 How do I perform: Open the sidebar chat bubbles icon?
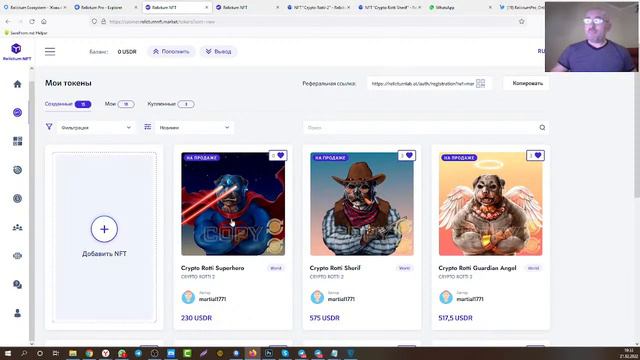[x=17, y=284]
